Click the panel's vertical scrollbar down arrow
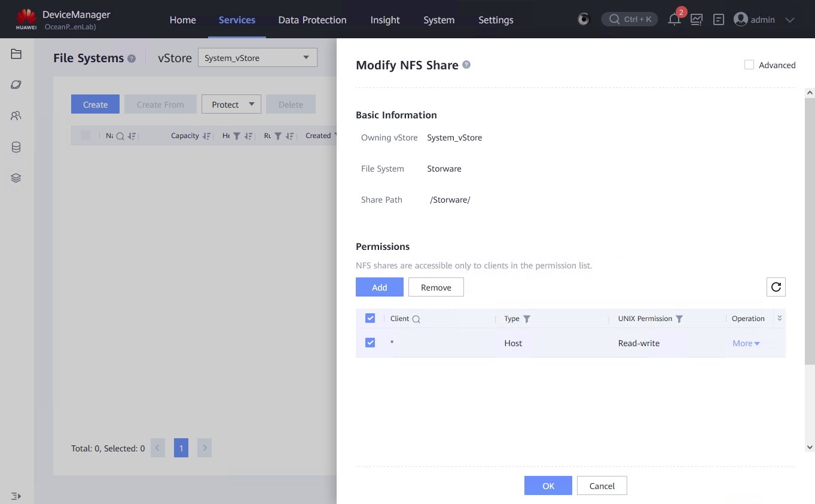Image resolution: width=815 pixels, height=504 pixels. [x=810, y=447]
